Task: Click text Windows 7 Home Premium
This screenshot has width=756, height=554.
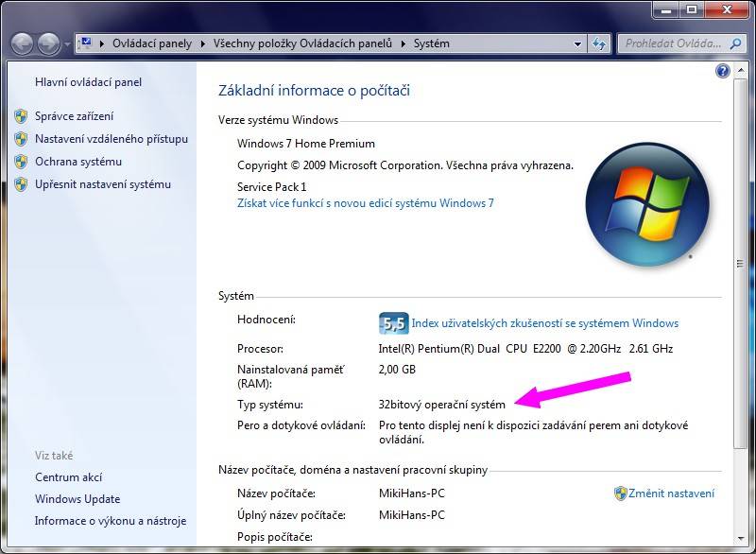Action: (305, 144)
